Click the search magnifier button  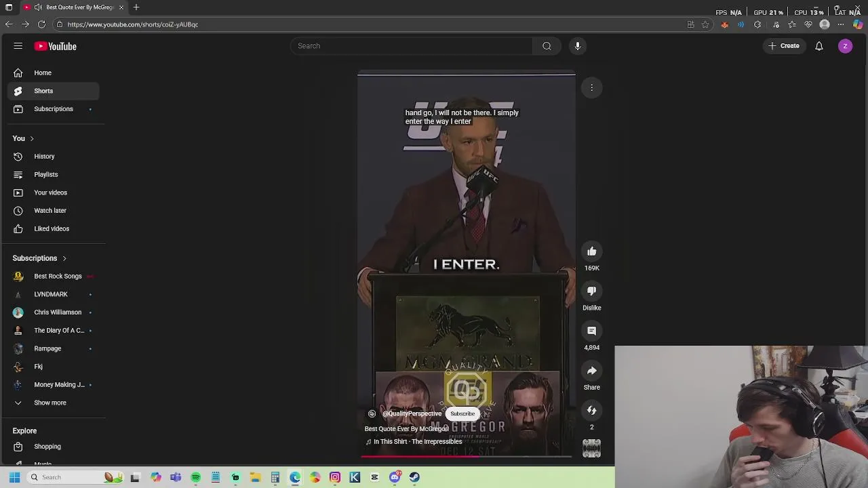click(x=547, y=46)
